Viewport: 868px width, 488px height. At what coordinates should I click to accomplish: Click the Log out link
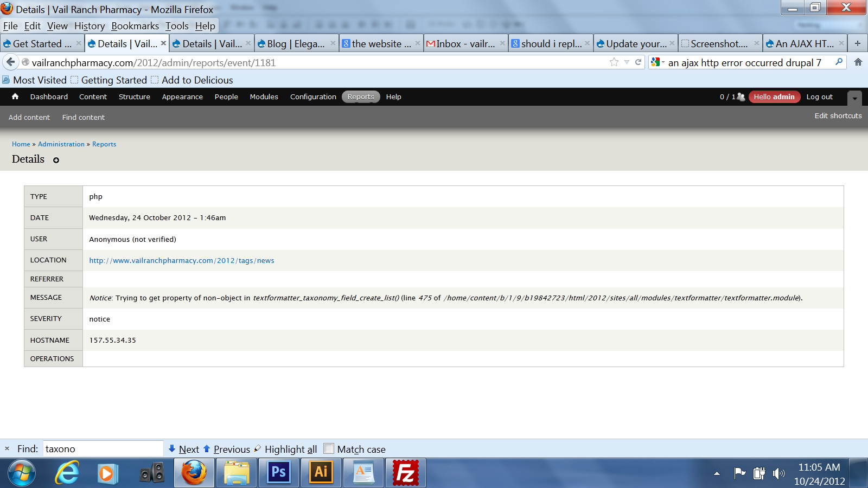[819, 97]
